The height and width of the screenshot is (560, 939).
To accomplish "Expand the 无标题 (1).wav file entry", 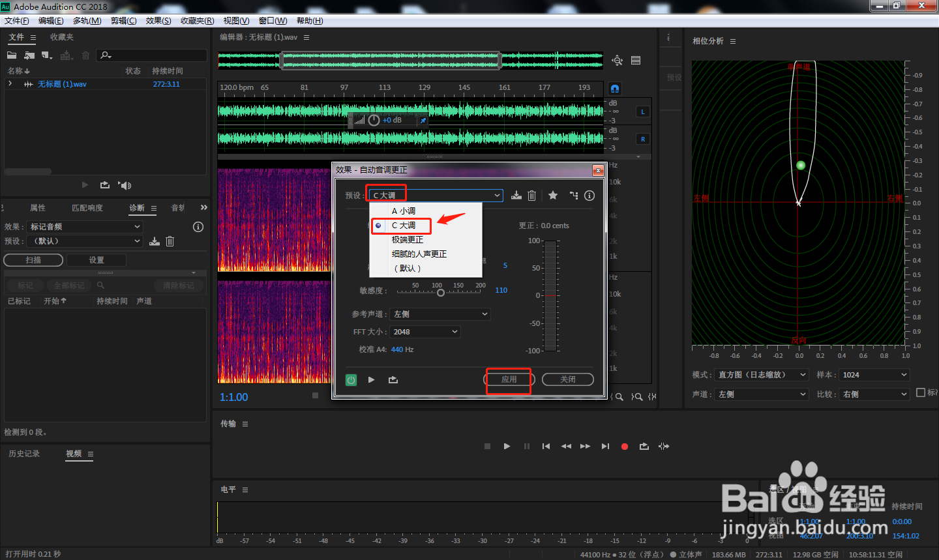I will [10, 83].
